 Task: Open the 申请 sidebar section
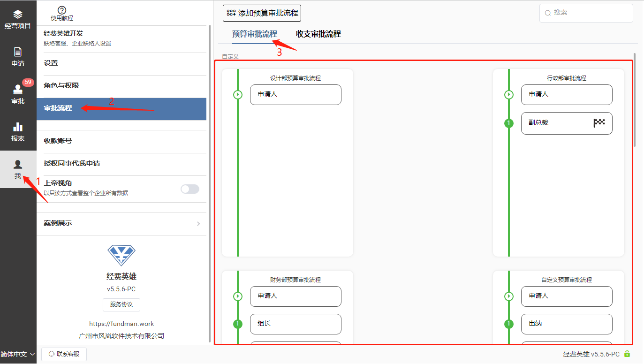[18, 57]
